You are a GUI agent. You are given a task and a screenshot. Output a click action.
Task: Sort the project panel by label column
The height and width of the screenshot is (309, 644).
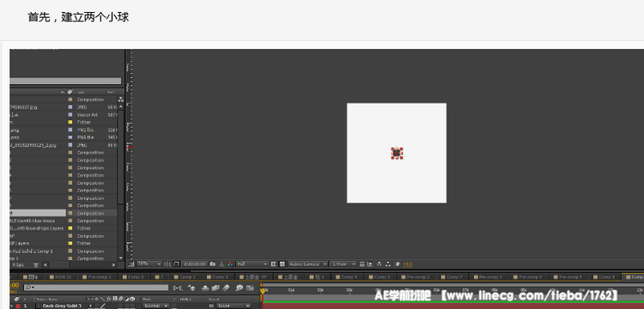pyautogui.click(x=70, y=92)
